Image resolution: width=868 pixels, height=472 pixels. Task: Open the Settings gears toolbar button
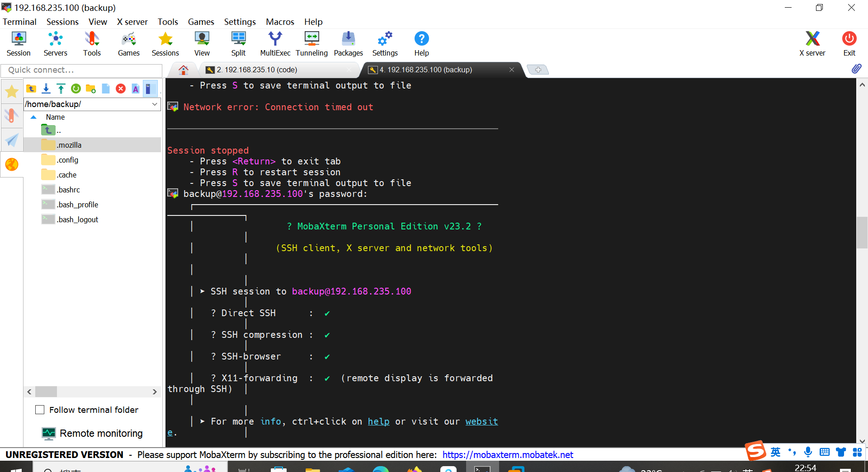(x=385, y=44)
